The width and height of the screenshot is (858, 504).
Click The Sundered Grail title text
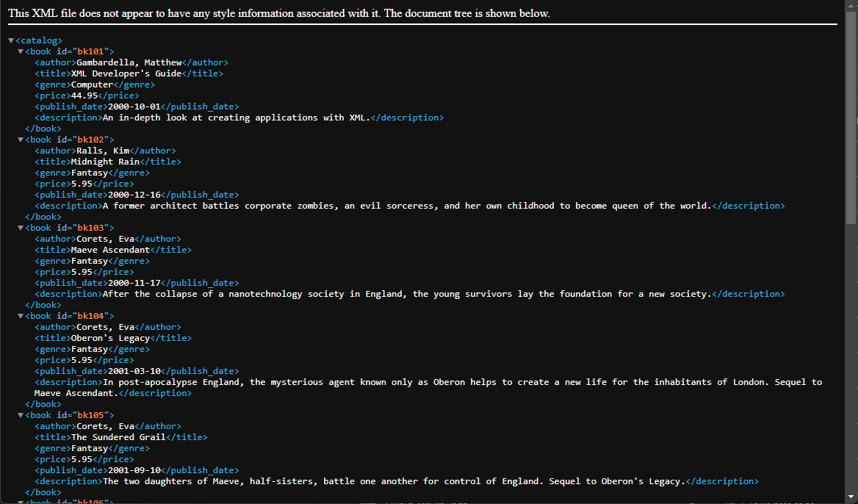[x=118, y=437]
